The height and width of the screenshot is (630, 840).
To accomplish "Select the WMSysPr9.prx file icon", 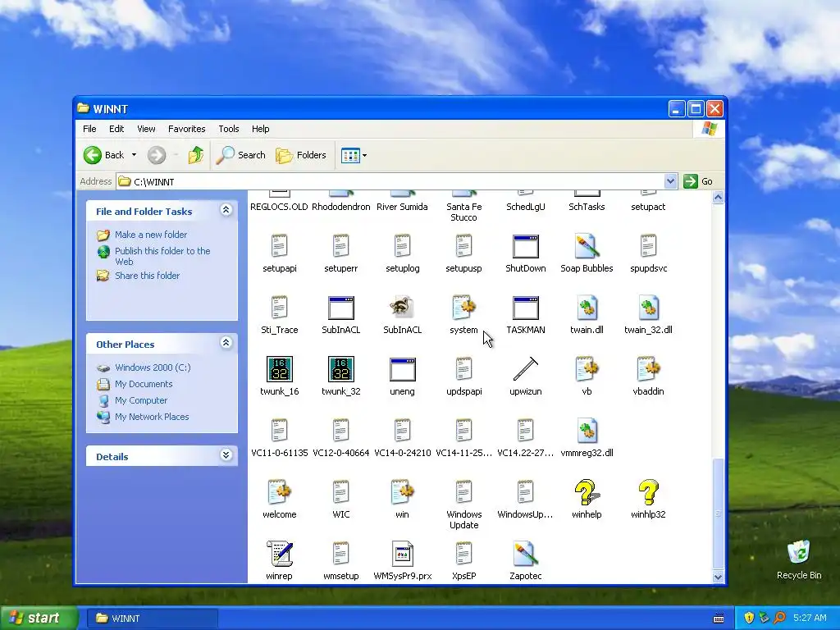I will point(402,555).
